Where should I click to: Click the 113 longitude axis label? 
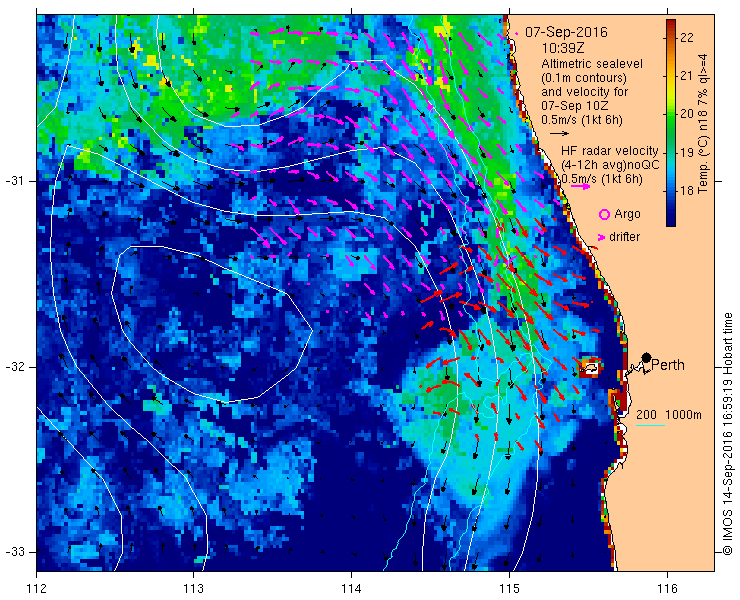[193, 589]
